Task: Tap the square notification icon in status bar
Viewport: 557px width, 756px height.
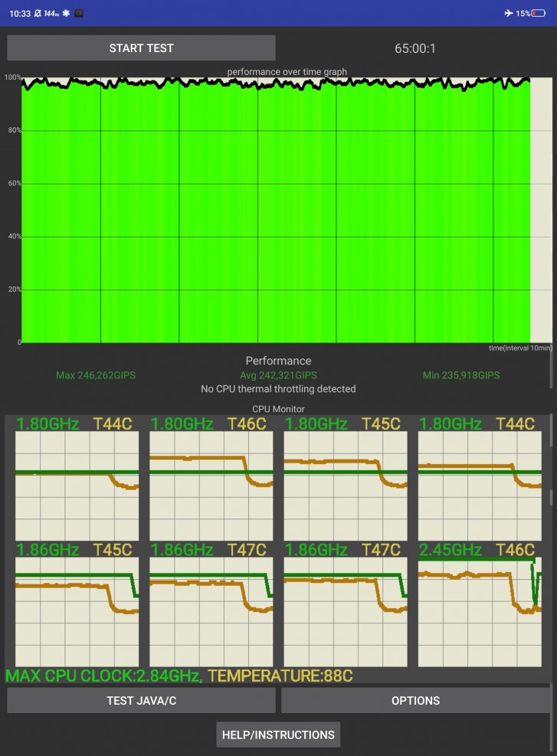Action: click(x=80, y=13)
